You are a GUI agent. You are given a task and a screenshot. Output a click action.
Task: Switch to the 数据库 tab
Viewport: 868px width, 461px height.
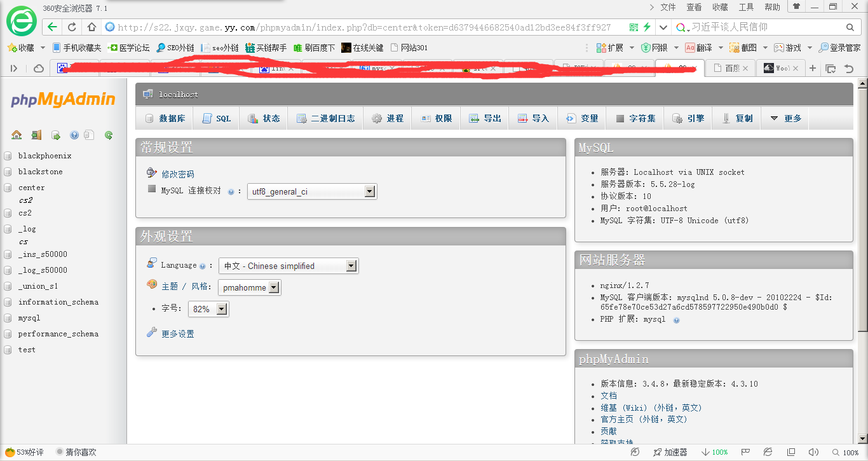pyautogui.click(x=165, y=118)
